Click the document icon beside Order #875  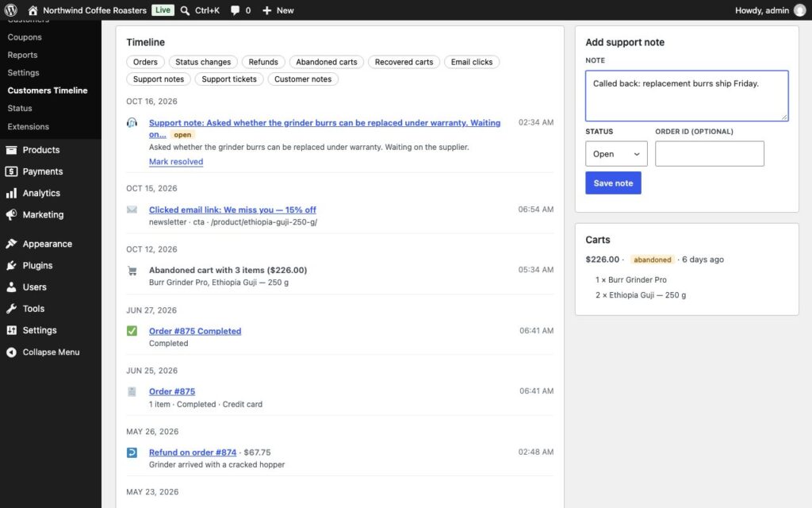point(132,392)
